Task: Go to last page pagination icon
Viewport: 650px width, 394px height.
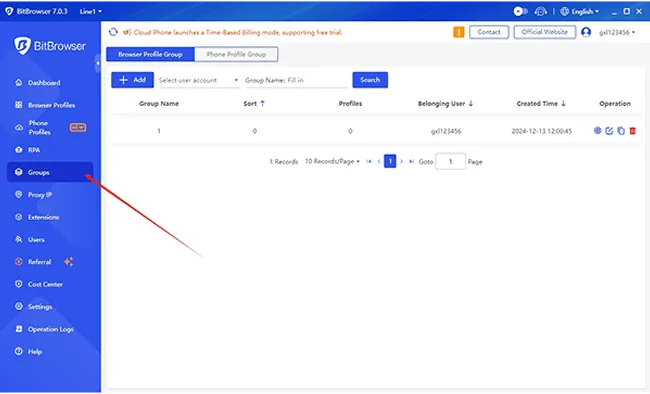Action: (411, 161)
